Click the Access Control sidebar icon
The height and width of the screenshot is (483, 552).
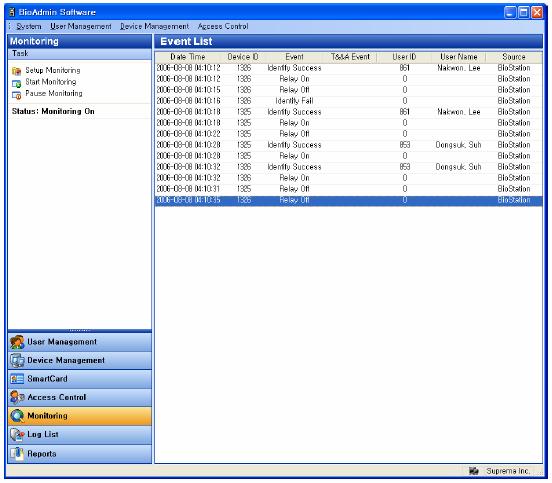click(x=17, y=397)
